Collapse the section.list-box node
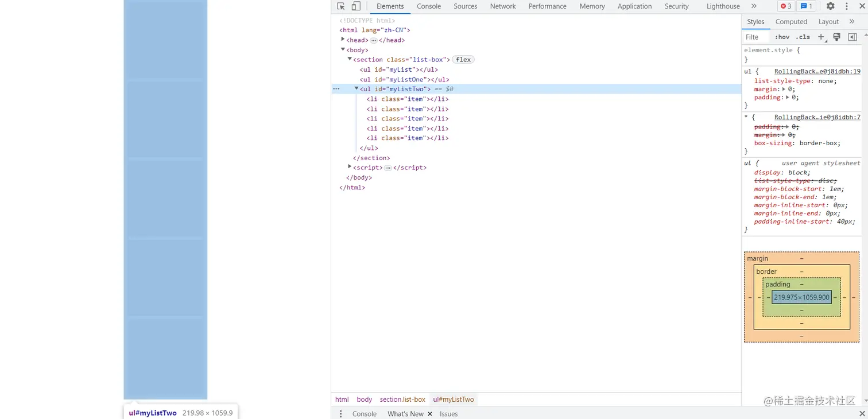 [350, 59]
